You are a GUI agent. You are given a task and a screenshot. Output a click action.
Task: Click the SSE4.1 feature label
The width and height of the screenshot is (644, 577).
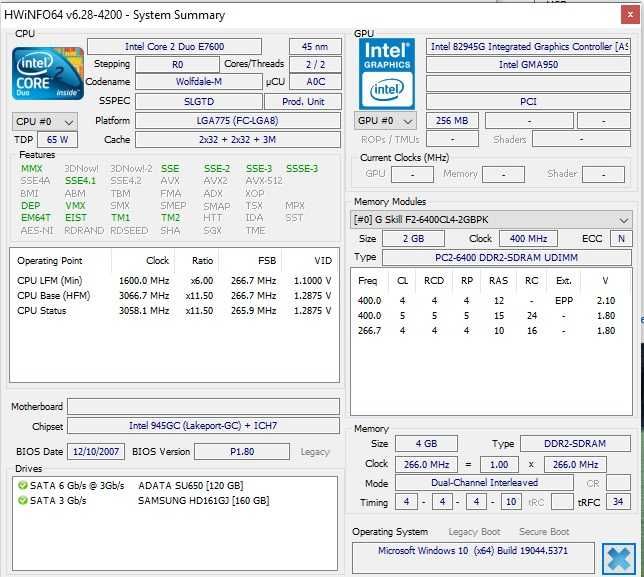80,181
